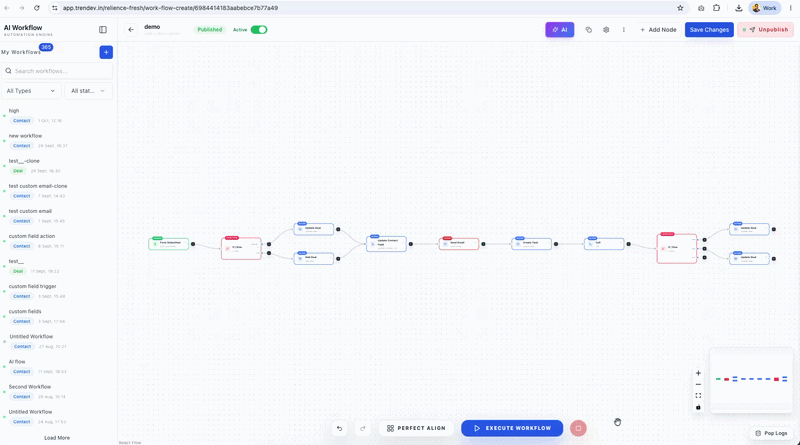Open the three-dot more options menu in header
Viewport: 800px width, 445px height.
(x=623, y=30)
